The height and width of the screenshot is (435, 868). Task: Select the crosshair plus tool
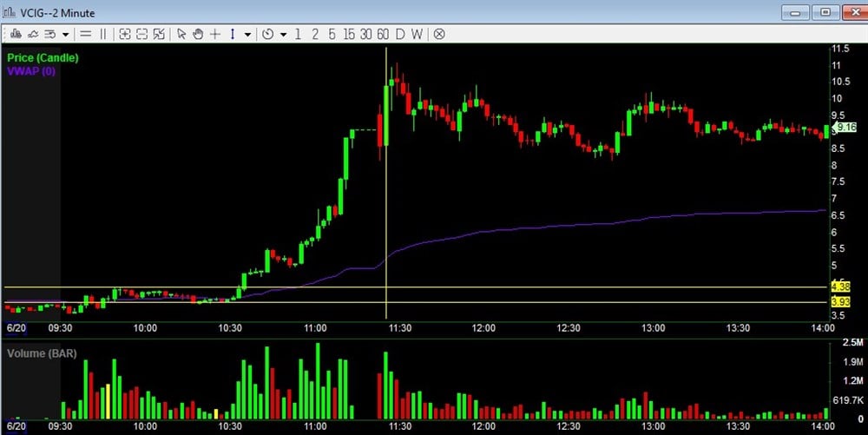click(215, 35)
